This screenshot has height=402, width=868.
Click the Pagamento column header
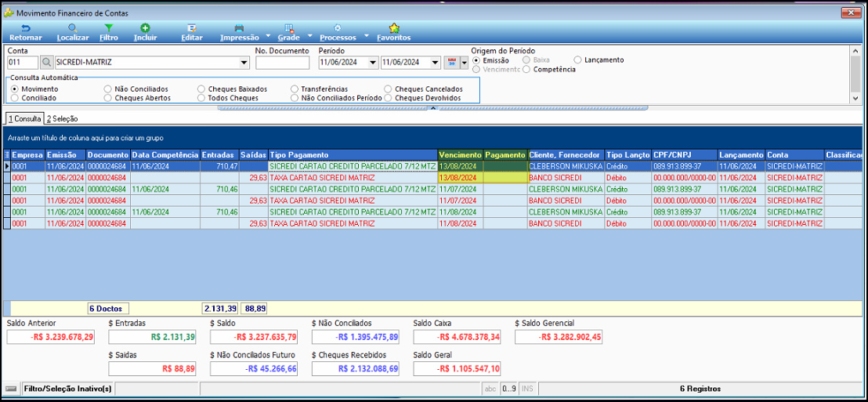coord(505,154)
